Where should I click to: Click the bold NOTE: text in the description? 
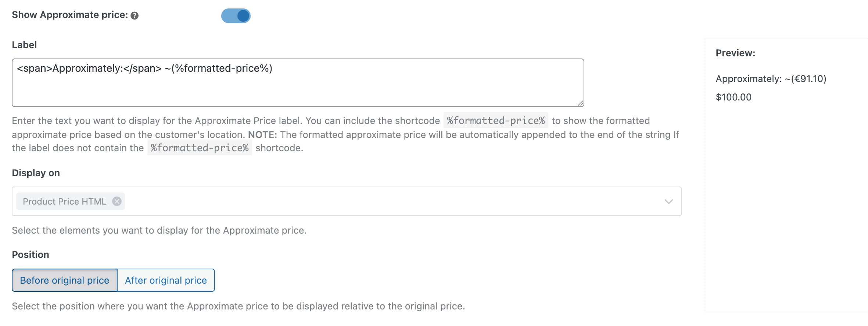pos(262,135)
